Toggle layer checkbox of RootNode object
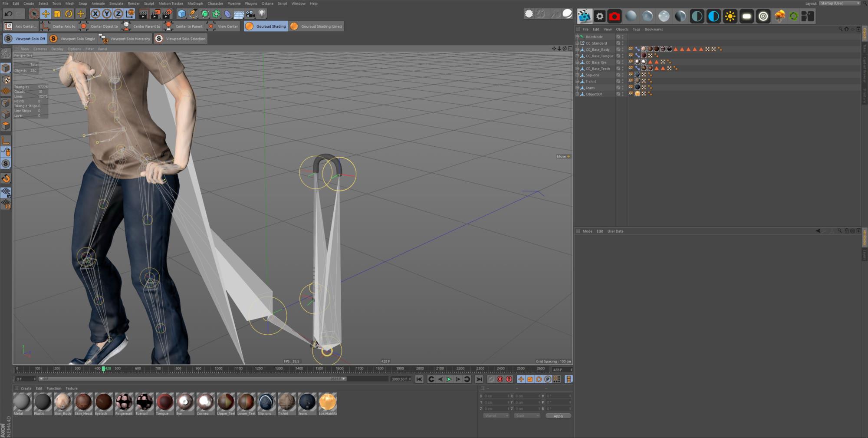The image size is (868, 438). pos(618,37)
